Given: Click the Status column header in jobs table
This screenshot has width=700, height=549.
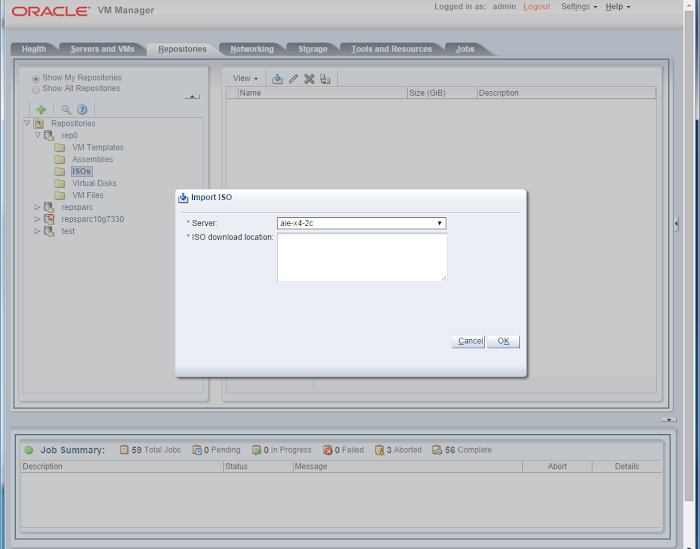Looking at the screenshot, I should coord(258,466).
